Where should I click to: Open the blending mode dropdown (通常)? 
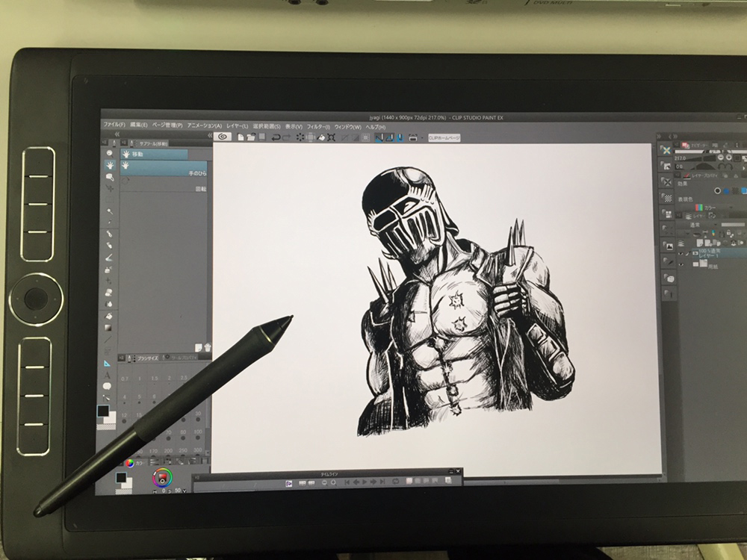tap(698, 224)
